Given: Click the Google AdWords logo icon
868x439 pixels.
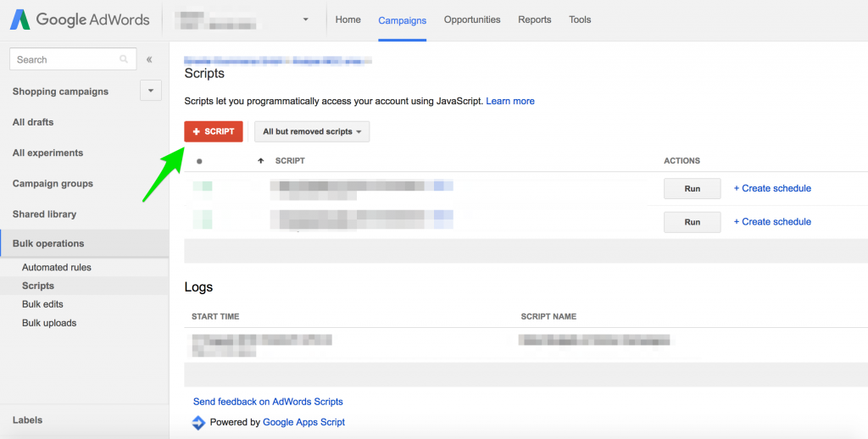Looking at the screenshot, I should point(21,19).
